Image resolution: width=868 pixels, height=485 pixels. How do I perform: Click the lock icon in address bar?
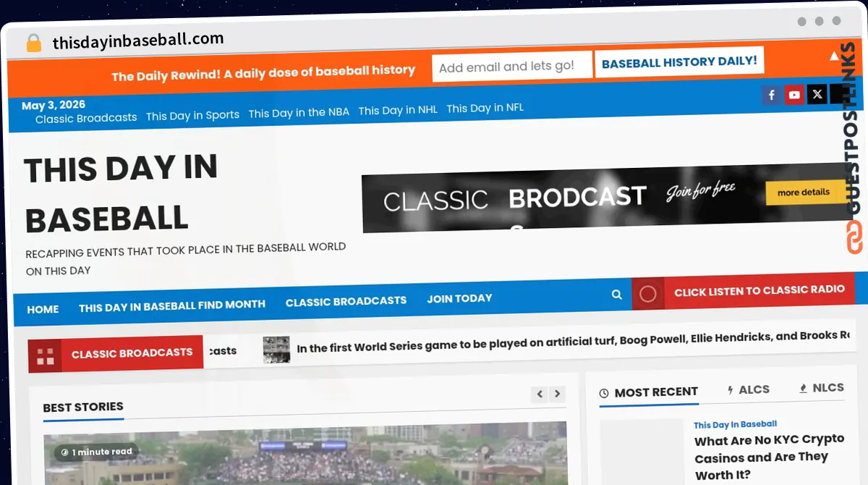pyautogui.click(x=34, y=43)
